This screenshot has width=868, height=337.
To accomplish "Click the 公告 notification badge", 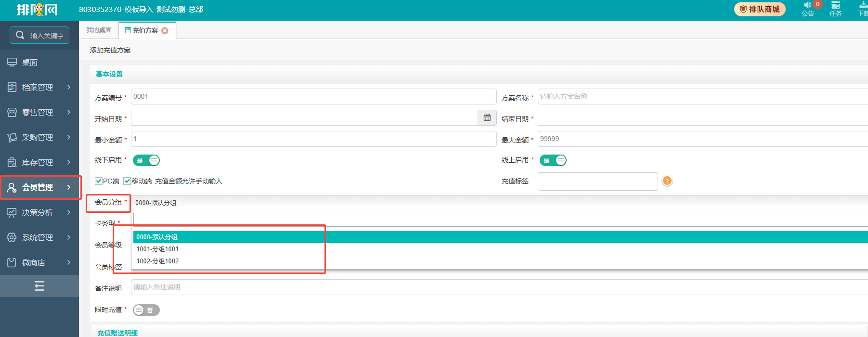I will click(817, 4).
